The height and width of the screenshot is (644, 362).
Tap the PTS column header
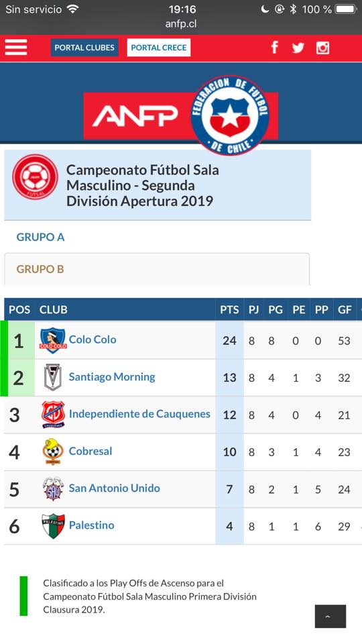point(229,310)
